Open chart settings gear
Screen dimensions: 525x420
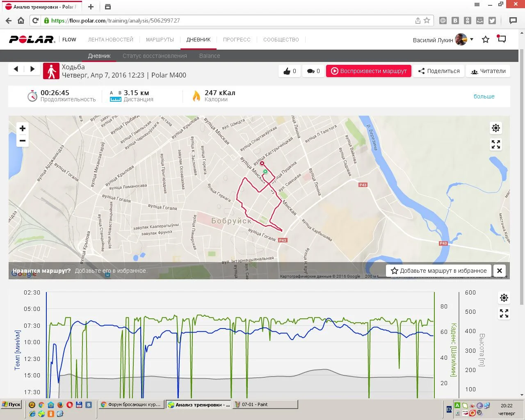point(504,298)
